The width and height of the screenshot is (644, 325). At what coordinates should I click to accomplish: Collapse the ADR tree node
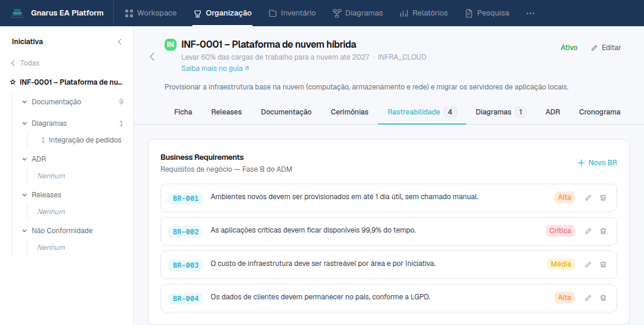[24, 159]
